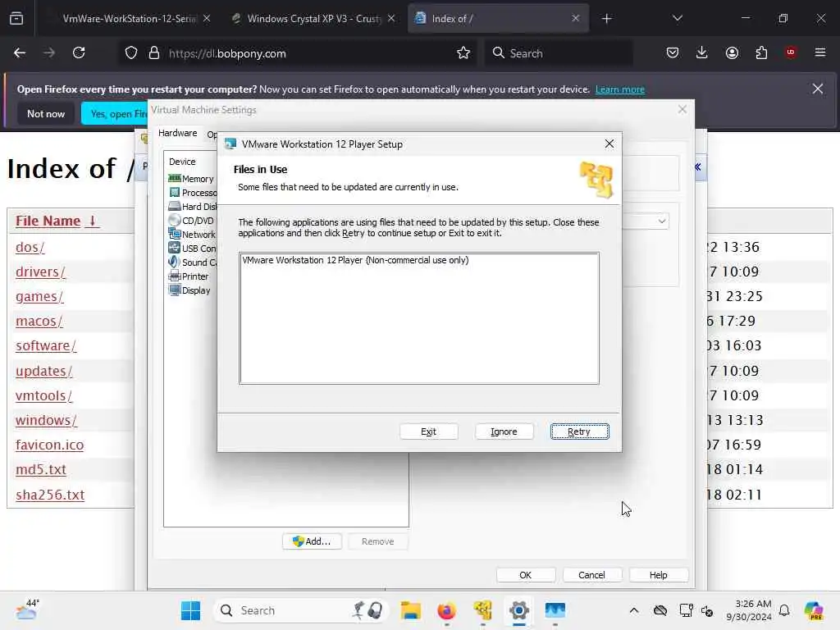Select the CD/DVD device entry

click(191, 220)
